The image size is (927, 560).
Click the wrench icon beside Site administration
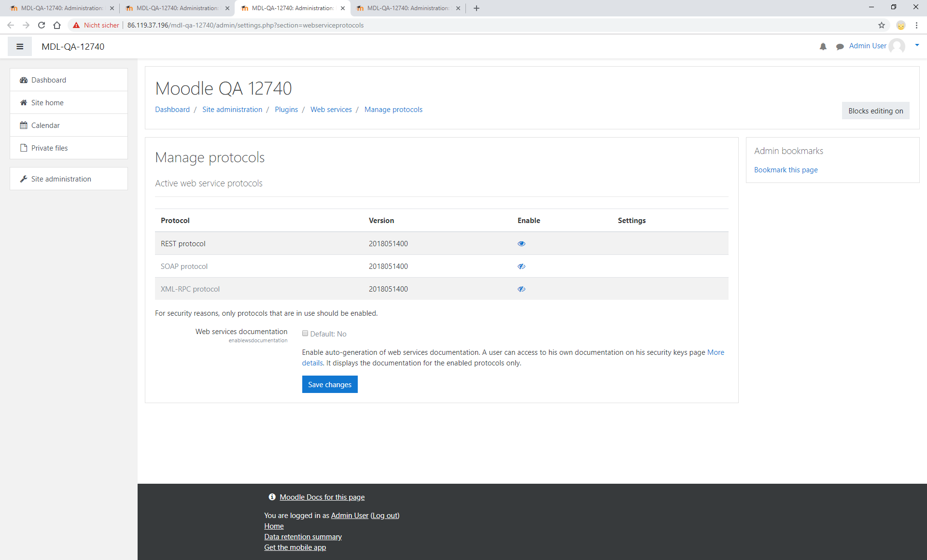[24, 179]
